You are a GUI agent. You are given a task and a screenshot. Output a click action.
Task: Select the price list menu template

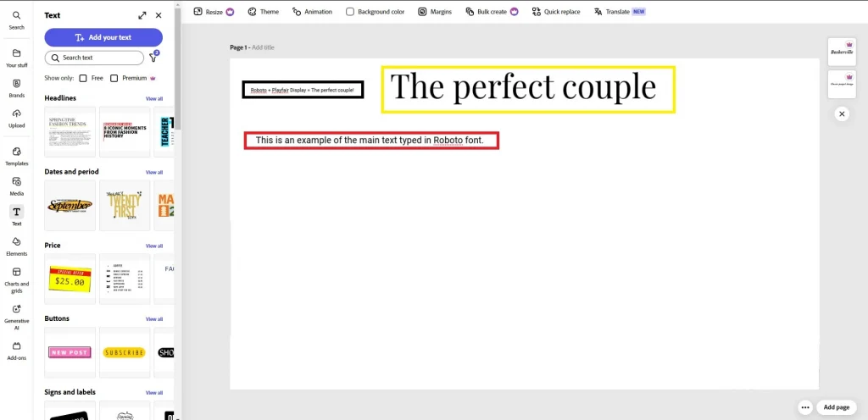[x=125, y=279]
